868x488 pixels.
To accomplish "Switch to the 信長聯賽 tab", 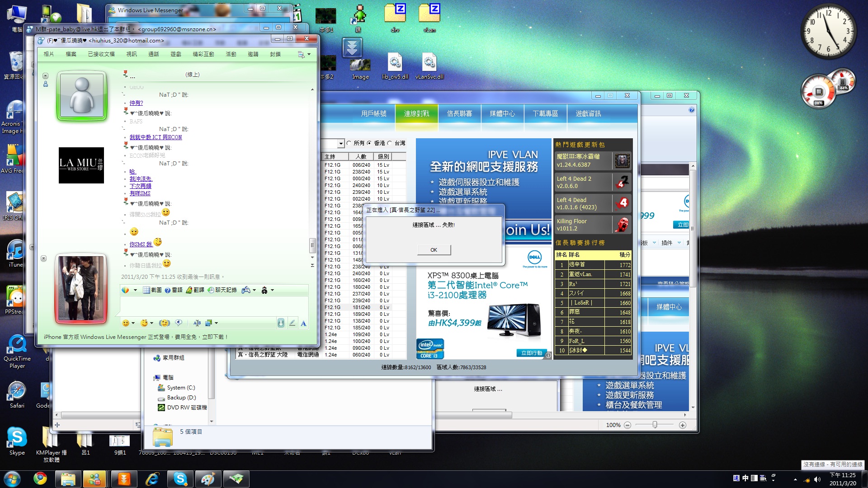I will click(x=459, y=114).
